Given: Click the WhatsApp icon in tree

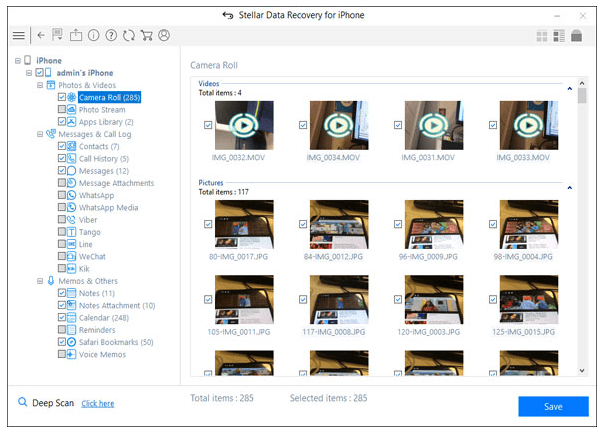Looking at the screenshot, I should pos(71,195).
